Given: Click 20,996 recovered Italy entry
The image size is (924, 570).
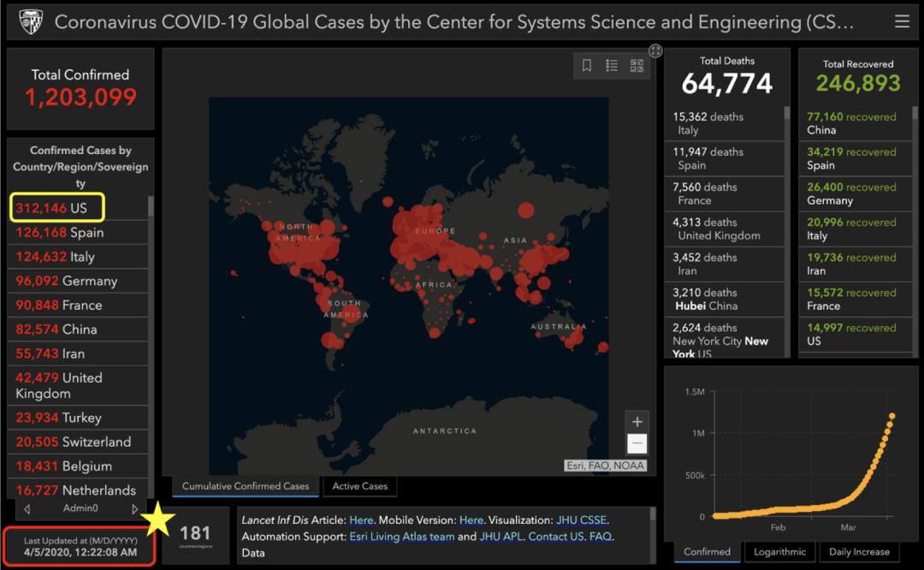Looking at the screenshot, I should 855,229.
